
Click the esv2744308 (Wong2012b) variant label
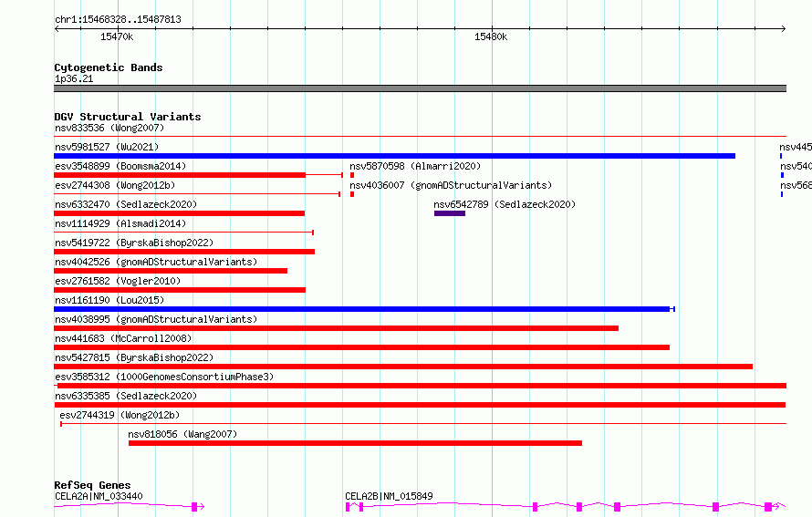pyautogui.click(x=115, y=185)
